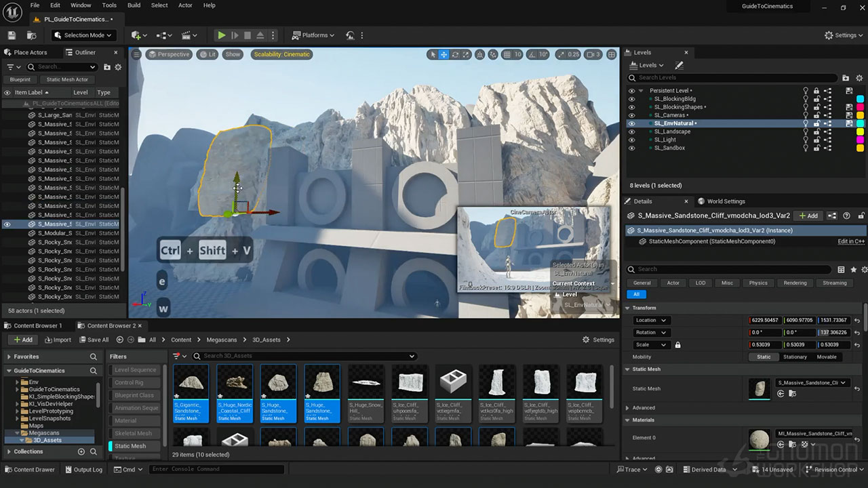Click the green Play level button
The image size is (868, 488).
(x=221, y=35)
